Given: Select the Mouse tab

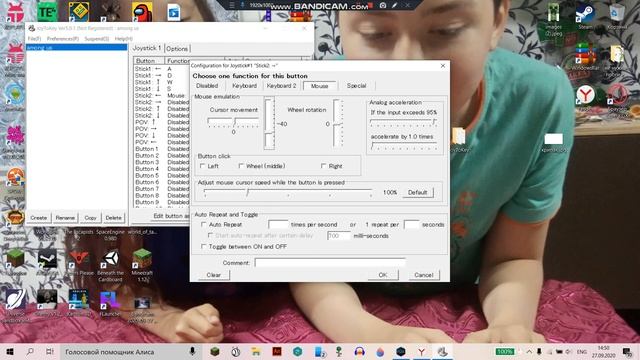Looking at the screenshot, I should [320, 86].
